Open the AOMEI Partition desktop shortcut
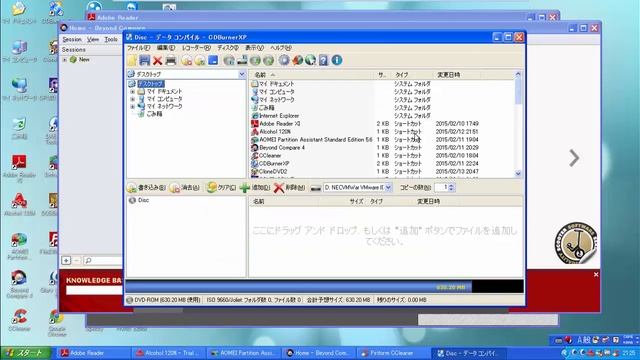This screenshot has width=640, height=360. 19,246
